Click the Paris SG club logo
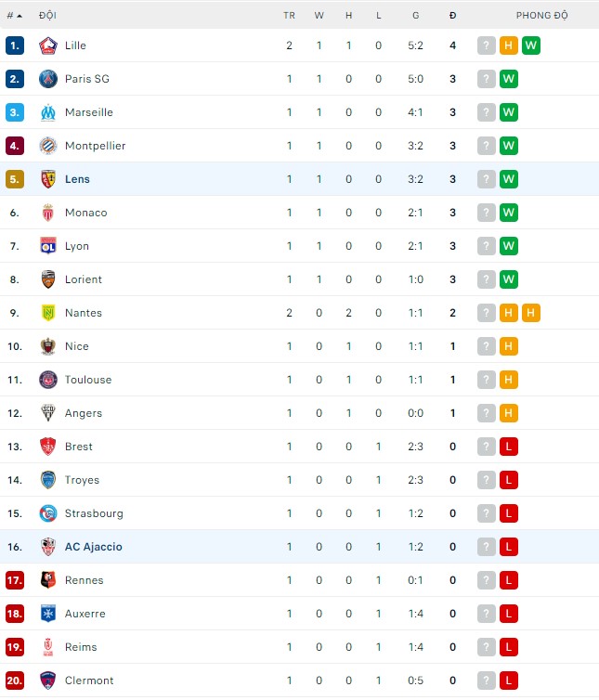 [48, 79]
